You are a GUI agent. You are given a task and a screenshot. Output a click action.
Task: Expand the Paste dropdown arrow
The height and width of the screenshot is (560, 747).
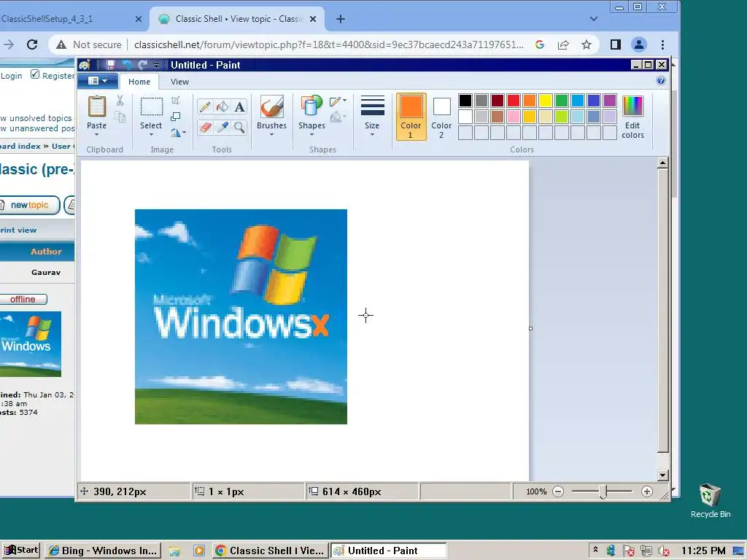[97, 135]
